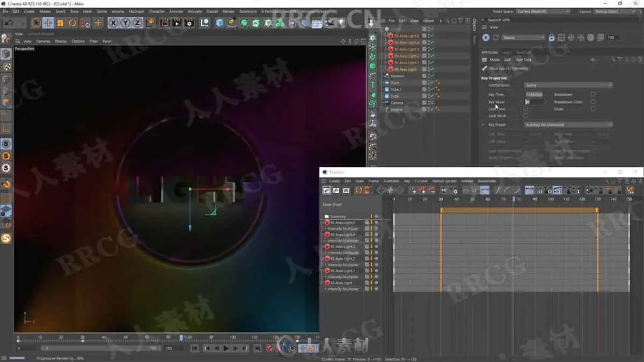Open the MoGraph menu

pos(136,11)
